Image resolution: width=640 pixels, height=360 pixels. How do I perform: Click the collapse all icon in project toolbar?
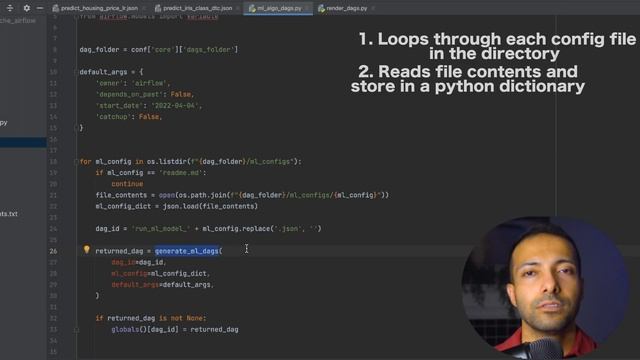pos(10,8)
